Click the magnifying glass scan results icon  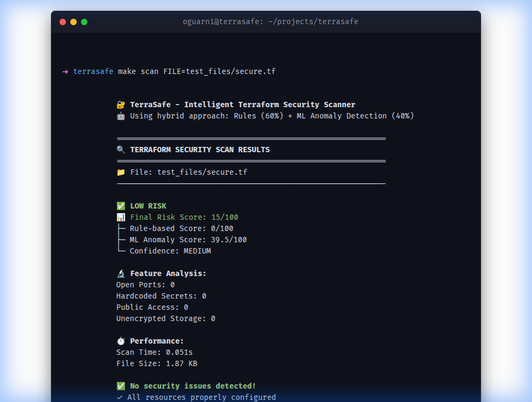coord(120,150)
